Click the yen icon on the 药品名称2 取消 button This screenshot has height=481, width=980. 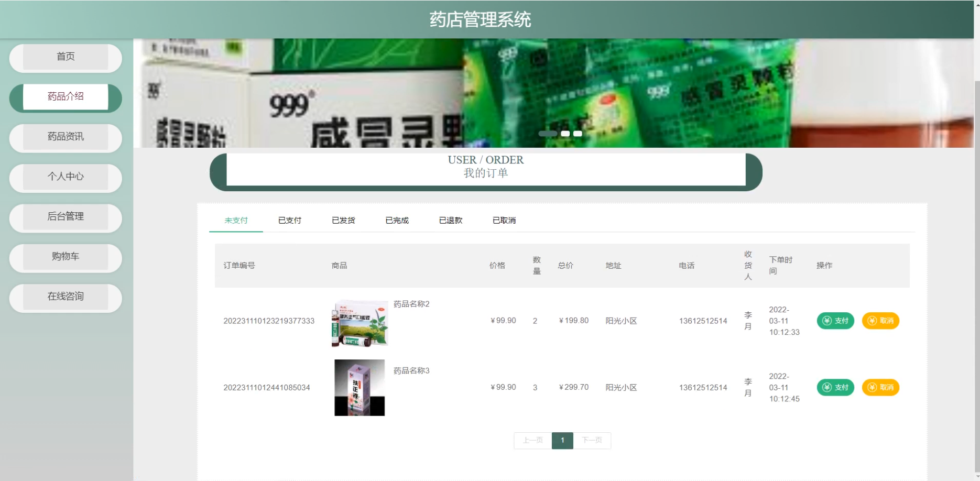(x=872, y=321)
